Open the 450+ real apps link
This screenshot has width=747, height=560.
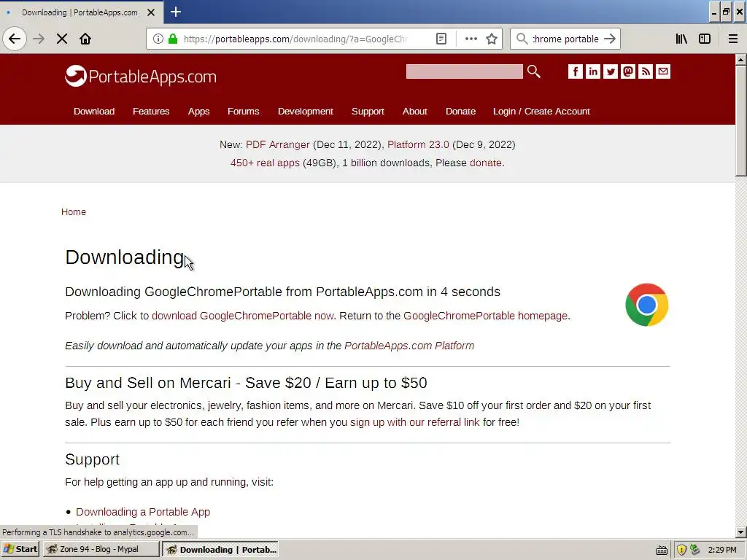265,163
